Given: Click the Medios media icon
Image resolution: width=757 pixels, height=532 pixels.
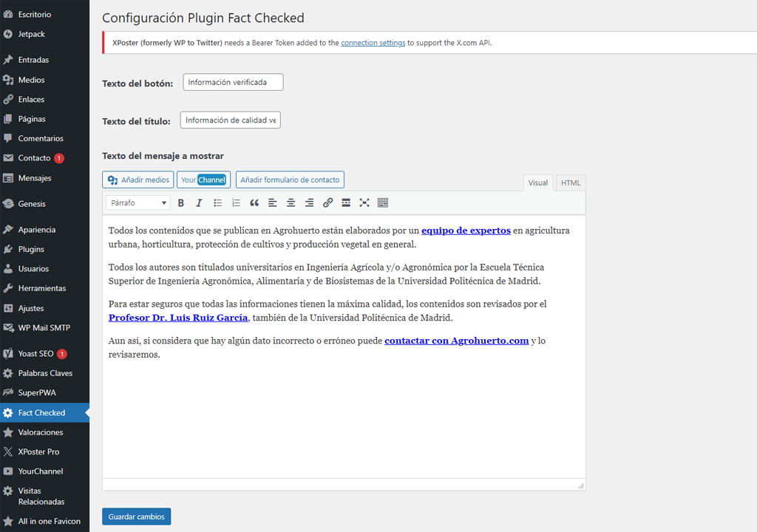Looking at the screenshot, I should pyautogui.click(x=7, y=80).
